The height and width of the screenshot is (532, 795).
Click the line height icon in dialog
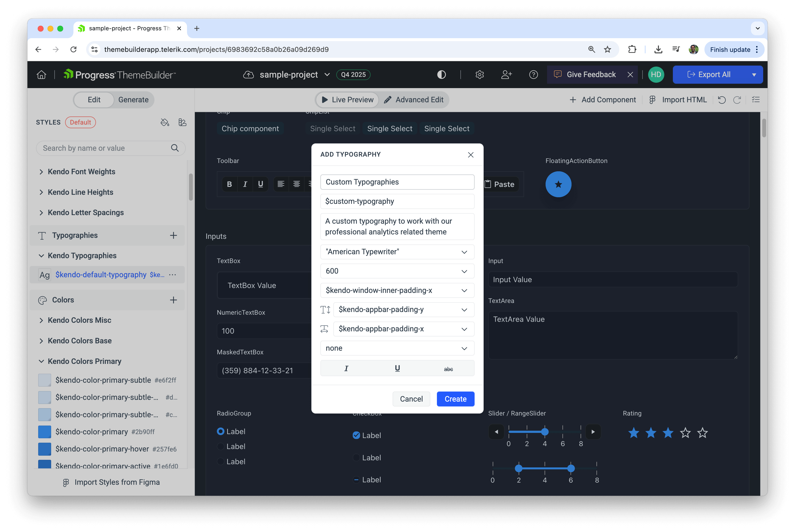[325, 309]
